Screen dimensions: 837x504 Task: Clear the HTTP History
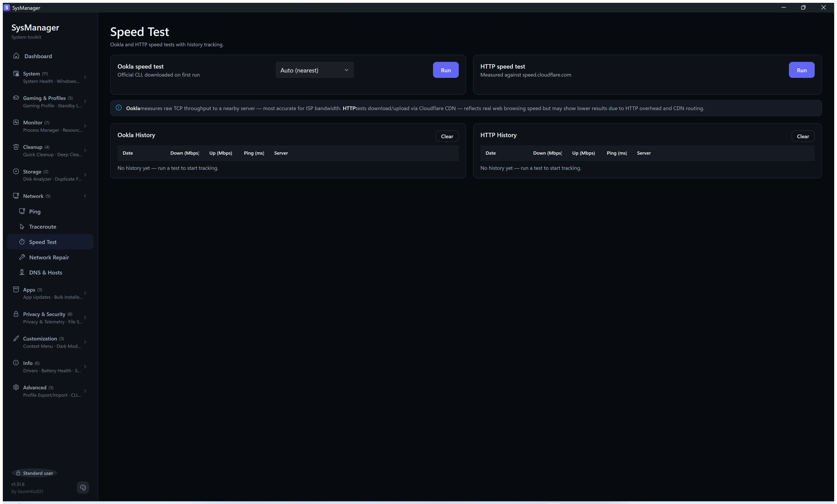[x=803, y=136]
